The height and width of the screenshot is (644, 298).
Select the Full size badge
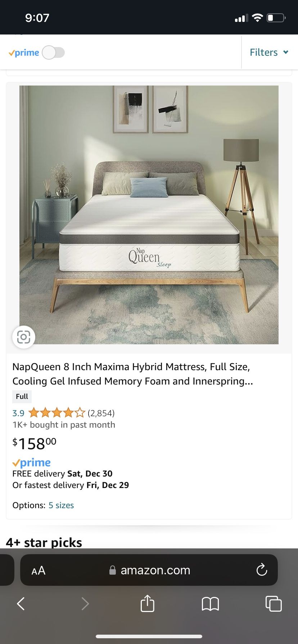[22, 396]
